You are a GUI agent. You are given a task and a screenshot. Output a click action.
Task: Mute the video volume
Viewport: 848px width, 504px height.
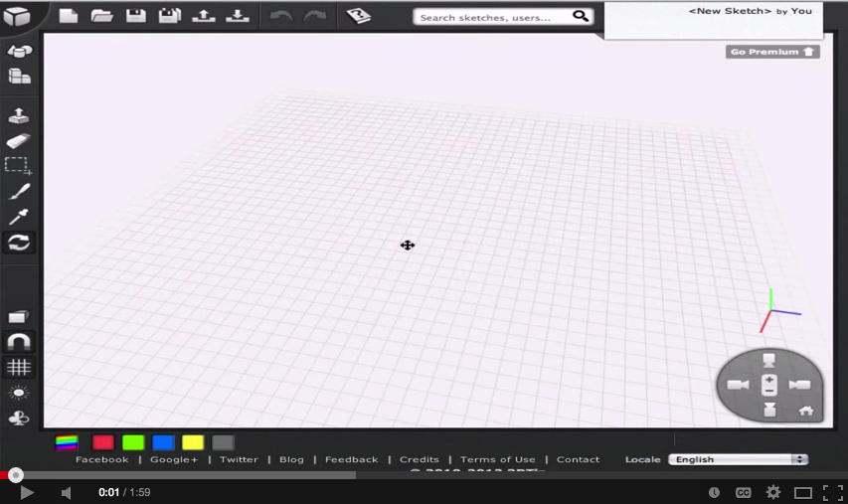66,493
